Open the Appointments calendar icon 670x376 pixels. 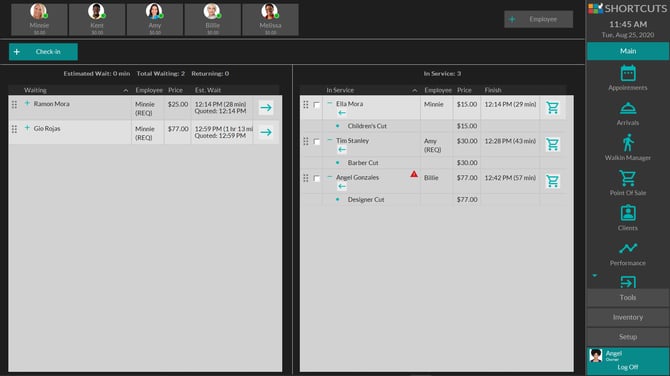628,73
